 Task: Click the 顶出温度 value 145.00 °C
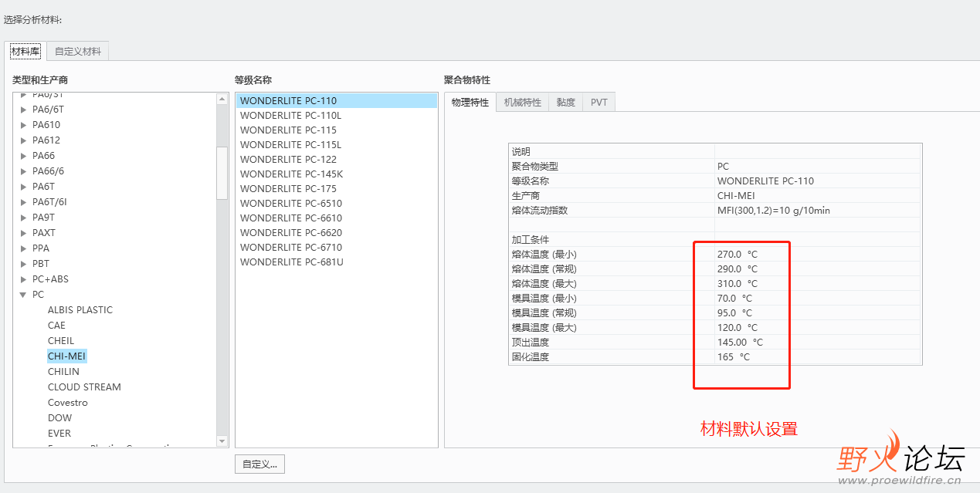coord(740,343)
